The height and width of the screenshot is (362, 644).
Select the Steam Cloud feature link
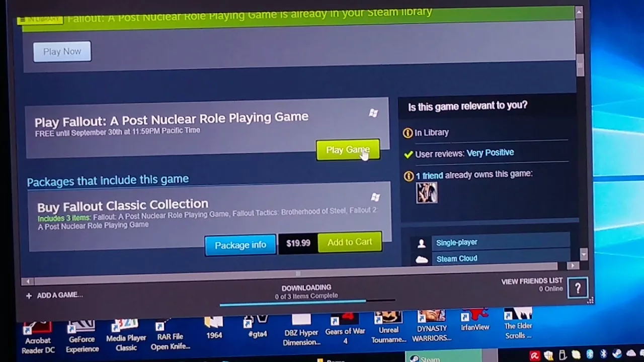coord(456,258)
